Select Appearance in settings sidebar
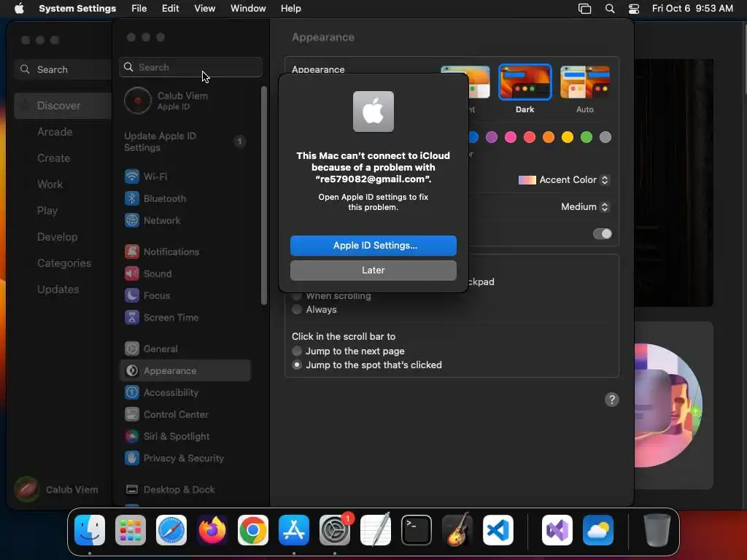 [185, 371]
